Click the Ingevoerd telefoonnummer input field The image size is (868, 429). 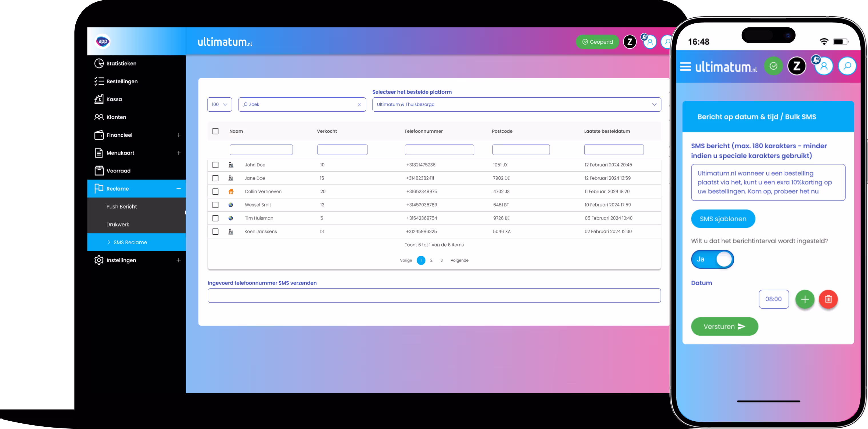coord(434,295)
